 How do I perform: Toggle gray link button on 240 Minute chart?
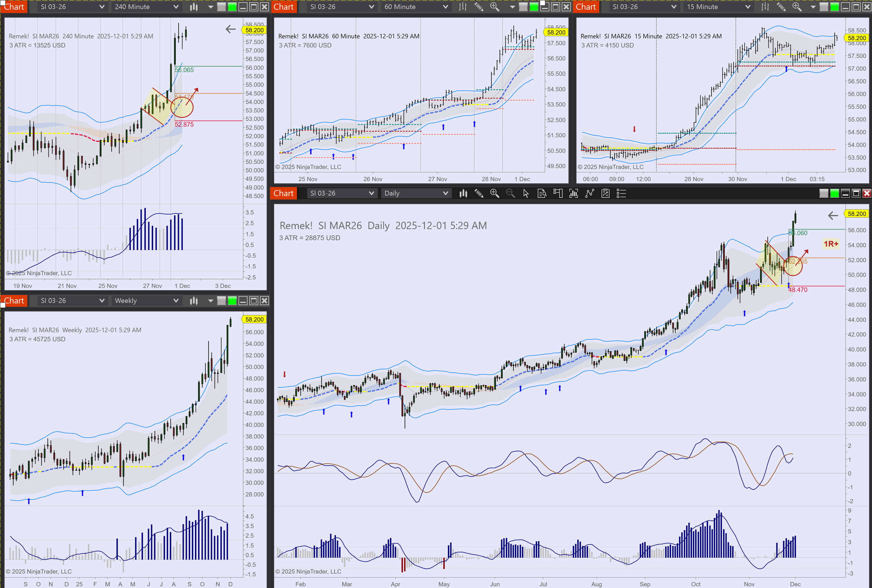(x=221, y=7)
